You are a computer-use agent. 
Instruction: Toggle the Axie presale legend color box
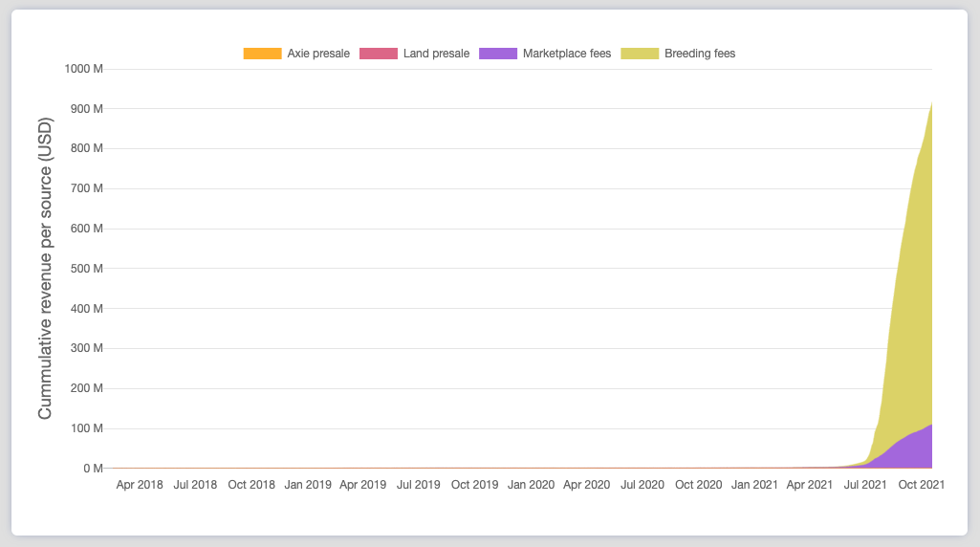click(263, 54)
